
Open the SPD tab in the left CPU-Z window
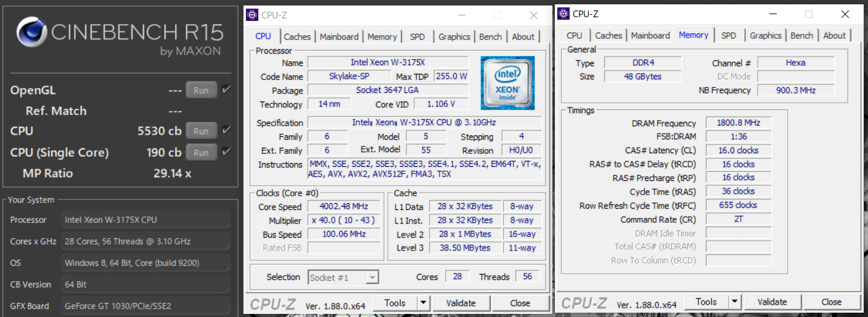pos(417,37)
